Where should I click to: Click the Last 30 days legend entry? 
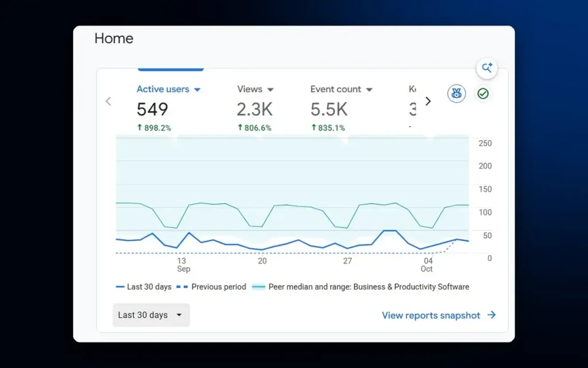coord(144,287)
